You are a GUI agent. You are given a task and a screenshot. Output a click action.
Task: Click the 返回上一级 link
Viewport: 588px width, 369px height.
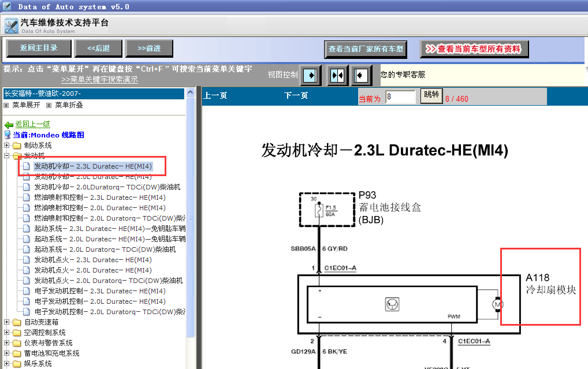tap(32, 124)
